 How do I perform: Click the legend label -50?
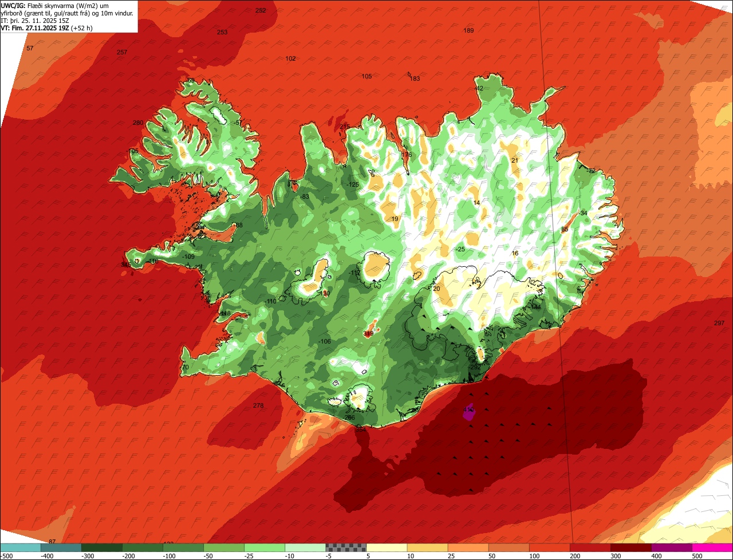(x=210, y=556)
